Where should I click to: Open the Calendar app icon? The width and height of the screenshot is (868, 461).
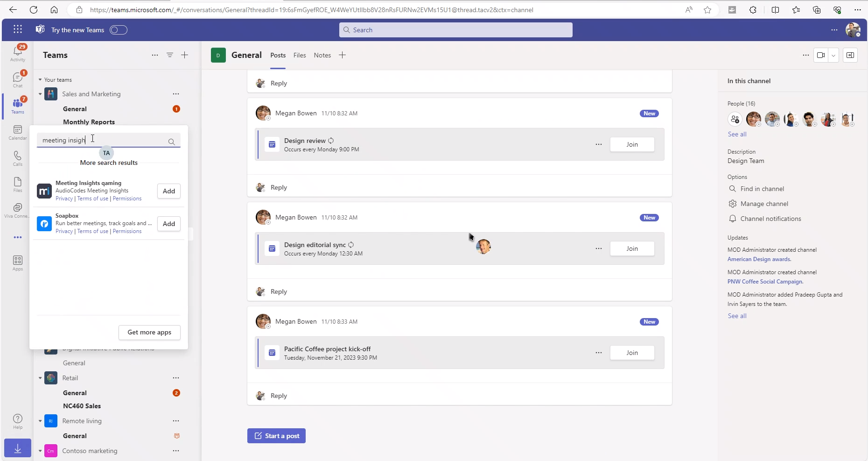pos(18,132)
